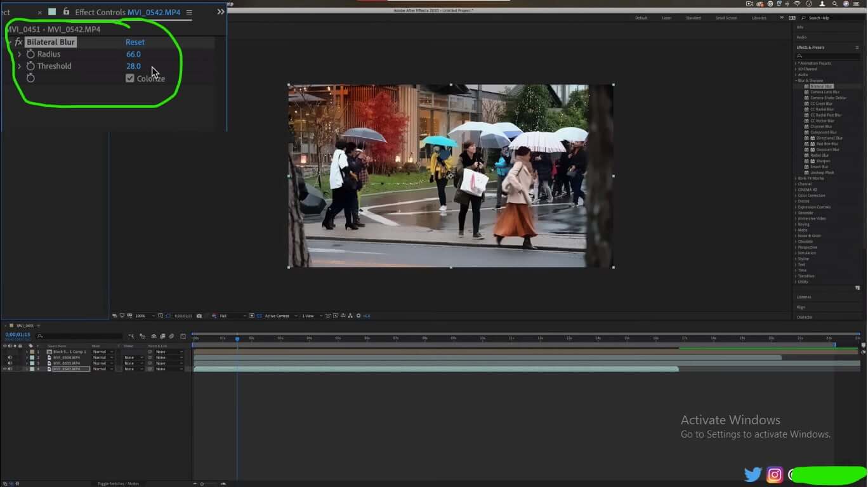Click the Radius value 66.0

133,55
